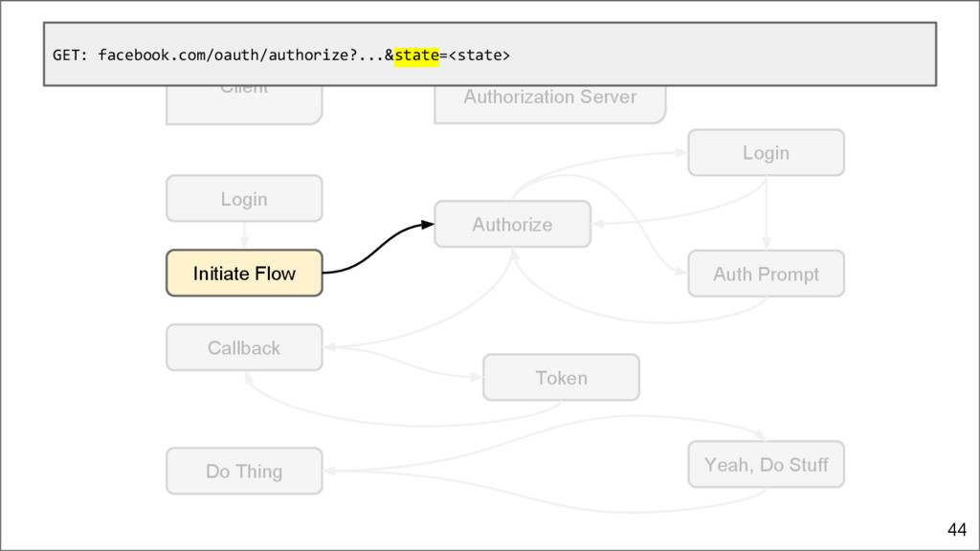Screen dimensions: 980x551
Task: Click the Login box above Auth Prompt
Action: 766,153
